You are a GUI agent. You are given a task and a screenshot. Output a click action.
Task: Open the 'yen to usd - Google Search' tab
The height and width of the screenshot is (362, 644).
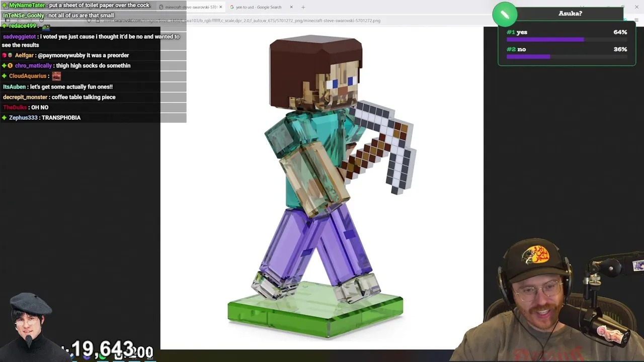point(259,7)
